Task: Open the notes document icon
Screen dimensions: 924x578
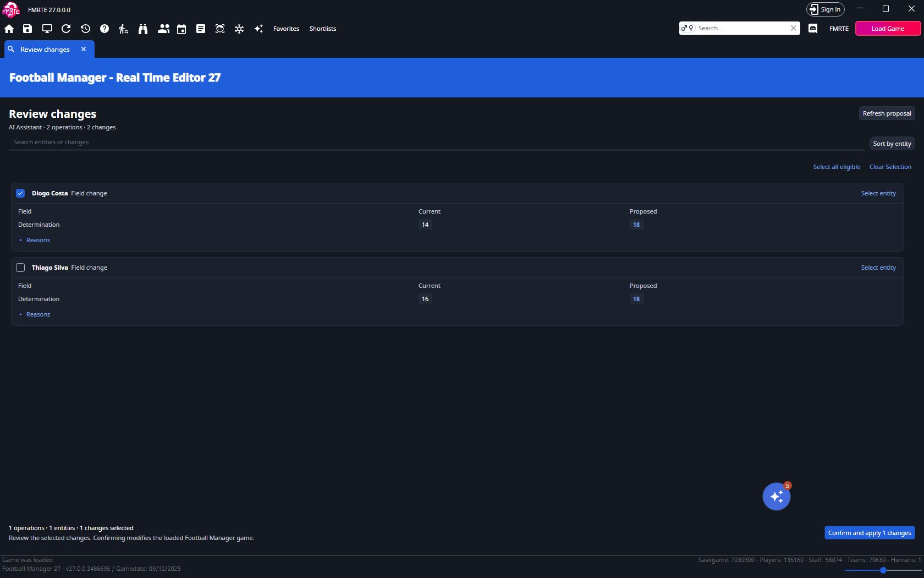Action: tap(201, 29)
